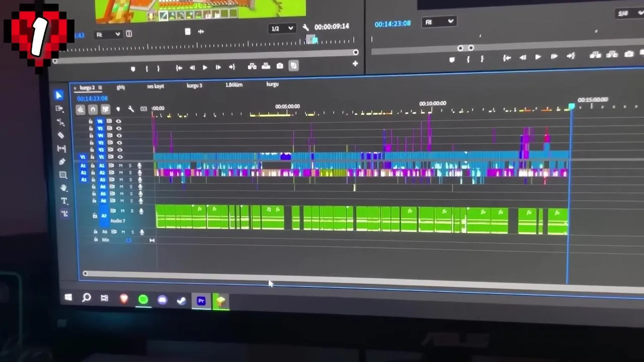Viewport: 644px width, 362px height.
Task: Click Drag Audio Only icon in source monitor
Action: (x=201, y=32)
